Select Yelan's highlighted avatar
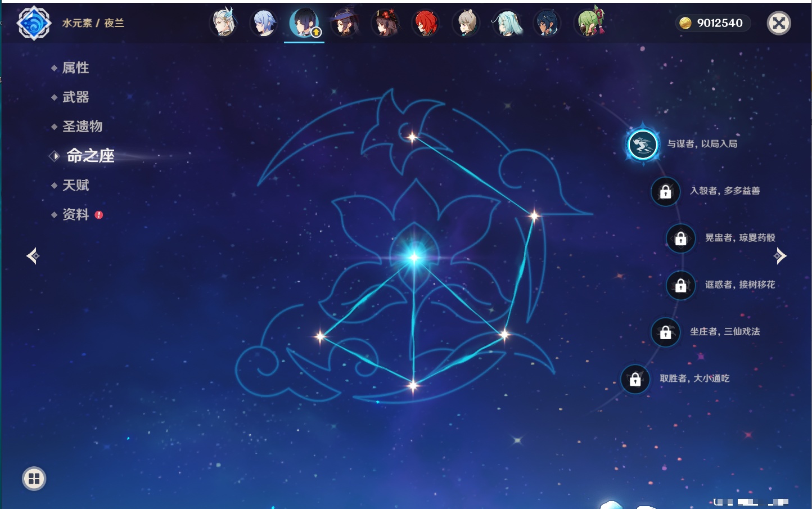This screenshot has height=509, width=812. [304, 23]
